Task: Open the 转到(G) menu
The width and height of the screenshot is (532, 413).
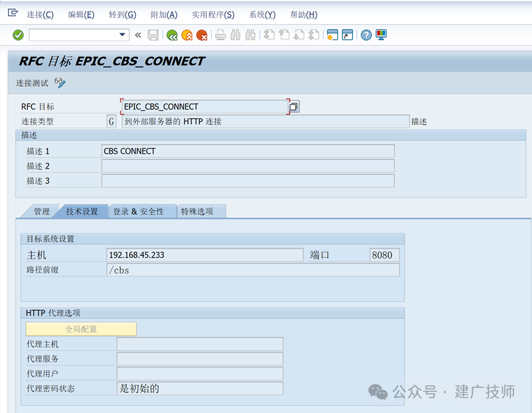Action: tap(123, 15)
